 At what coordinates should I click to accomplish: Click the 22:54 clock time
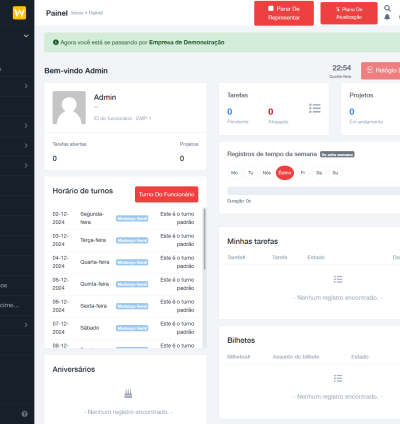pos(342,68)
